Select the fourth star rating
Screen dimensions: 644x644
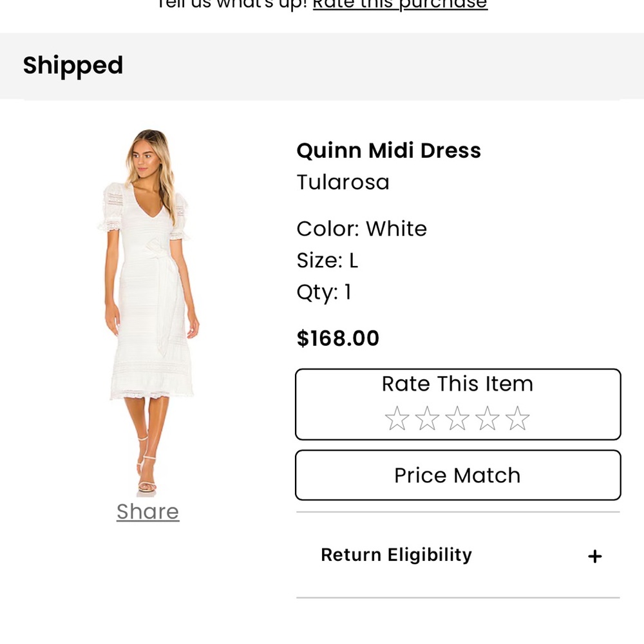(x=487, y=418)
